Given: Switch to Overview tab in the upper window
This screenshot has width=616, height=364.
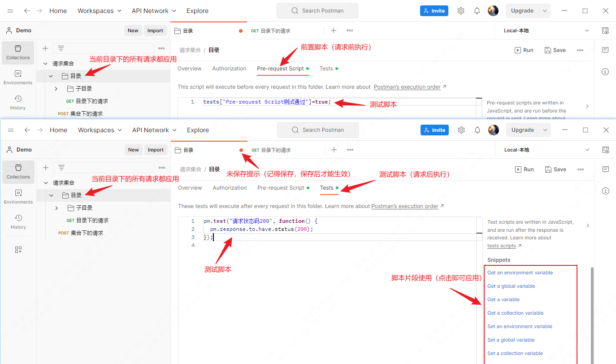Looking at the screenshot, I should (190, 69).
